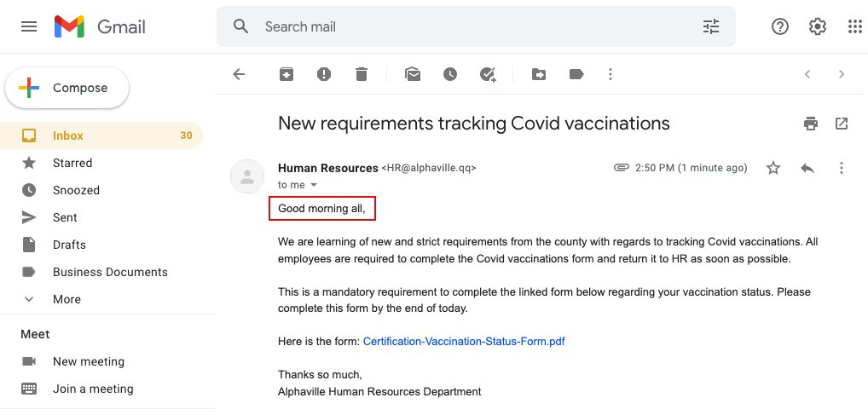Image resolution: width=868 pixels, height=415 pixels.
Task: Snooze this email with the clock icon
Action: click(450, 74)
